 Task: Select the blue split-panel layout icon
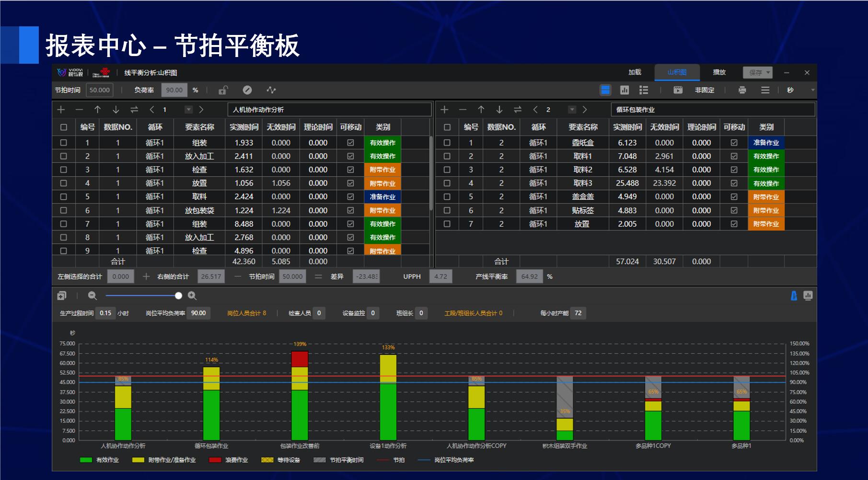(605, 90)
